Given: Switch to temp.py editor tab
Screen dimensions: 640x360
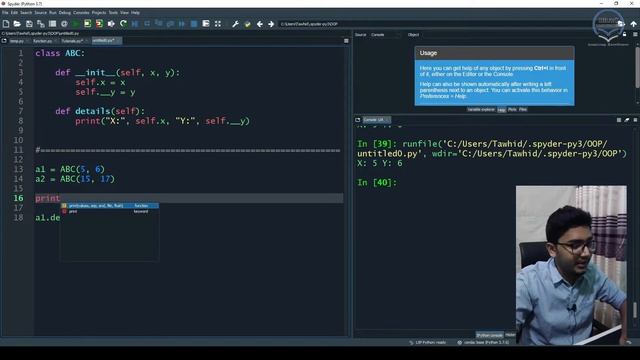Looking at the screenshot, I should (x=19, y=41).
